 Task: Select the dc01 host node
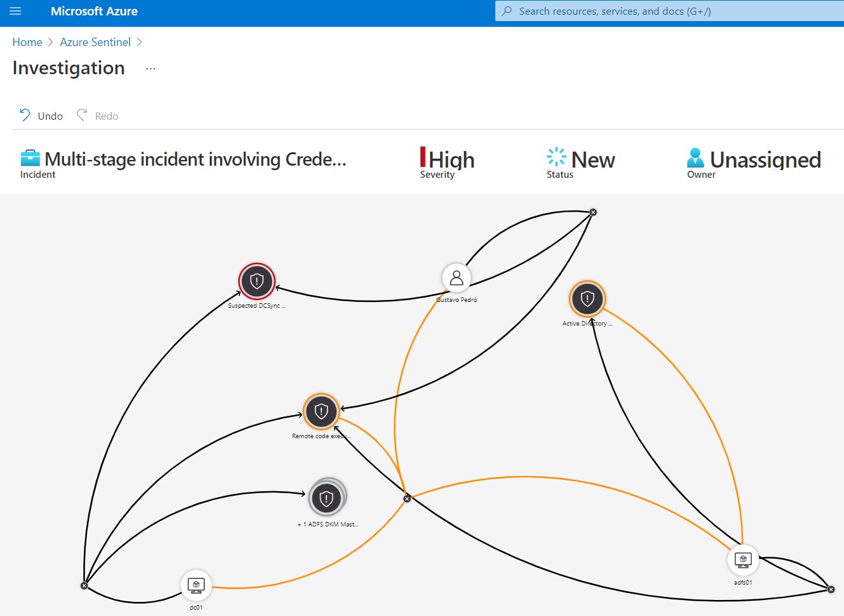pyautogui.click(x=196, y=585)
